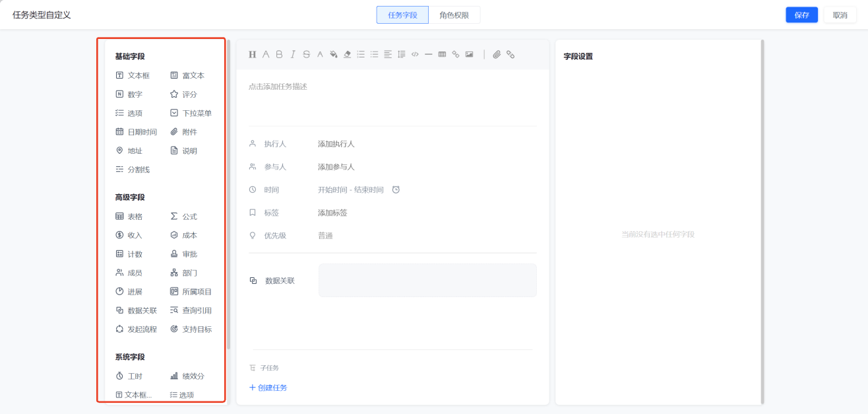Add the 所属项目 field
868x414 pixels.
click(191, 292)
